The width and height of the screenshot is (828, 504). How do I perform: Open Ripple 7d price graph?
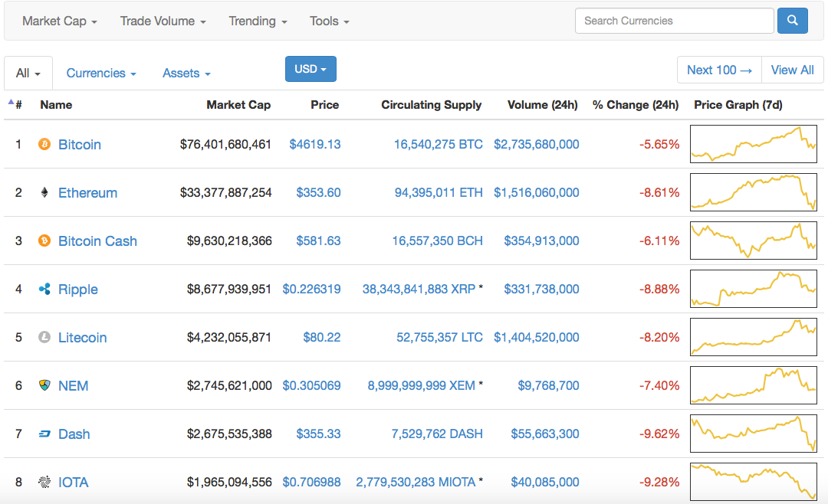coord(754,289)
